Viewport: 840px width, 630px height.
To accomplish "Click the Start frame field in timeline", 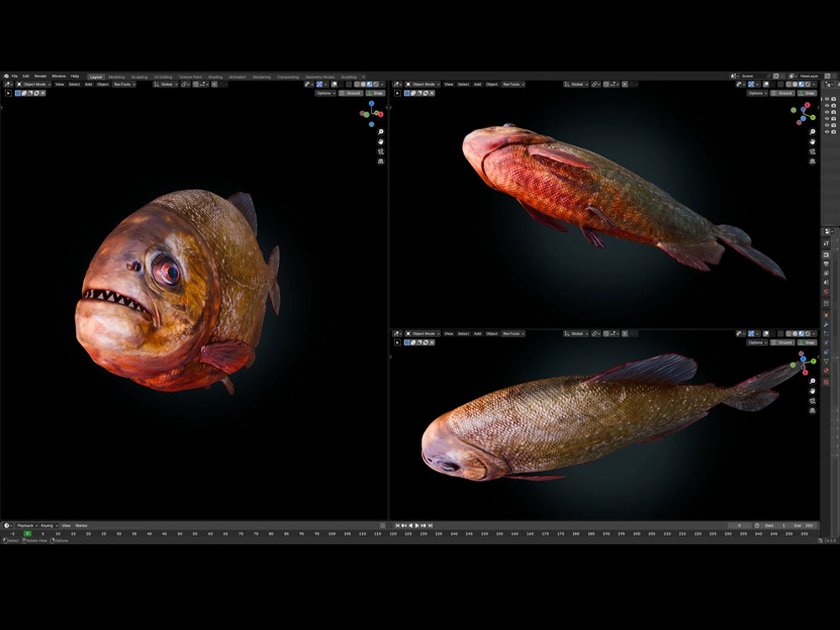I will (776, 526).
